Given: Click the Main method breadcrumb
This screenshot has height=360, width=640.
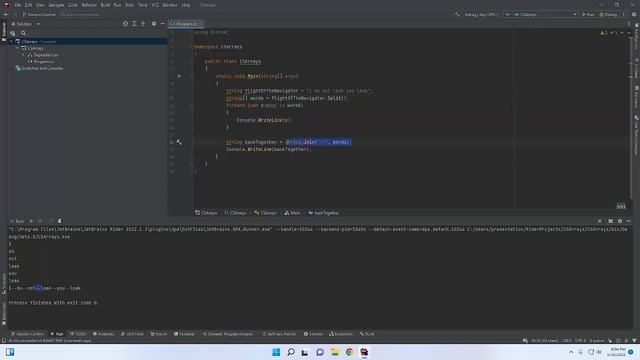Looking at the screenshot, I should coord(292,213).
